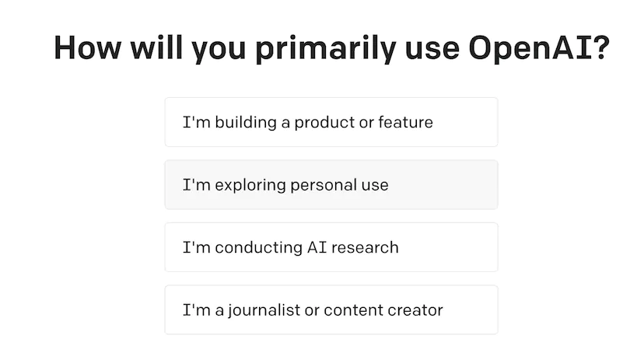Select the personal use answer

click(x=331, y=185)
